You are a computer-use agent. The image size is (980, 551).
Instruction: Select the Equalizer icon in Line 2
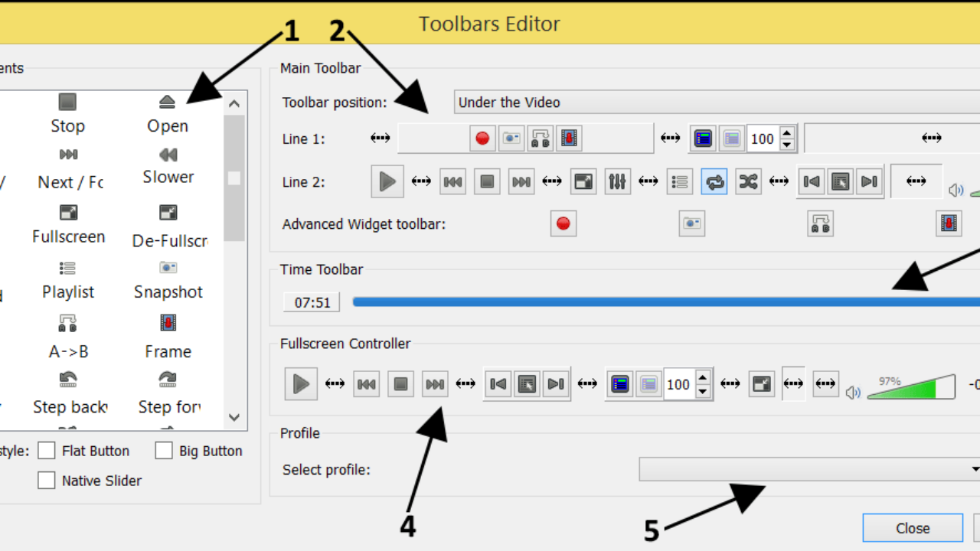[x=617, y=181]
